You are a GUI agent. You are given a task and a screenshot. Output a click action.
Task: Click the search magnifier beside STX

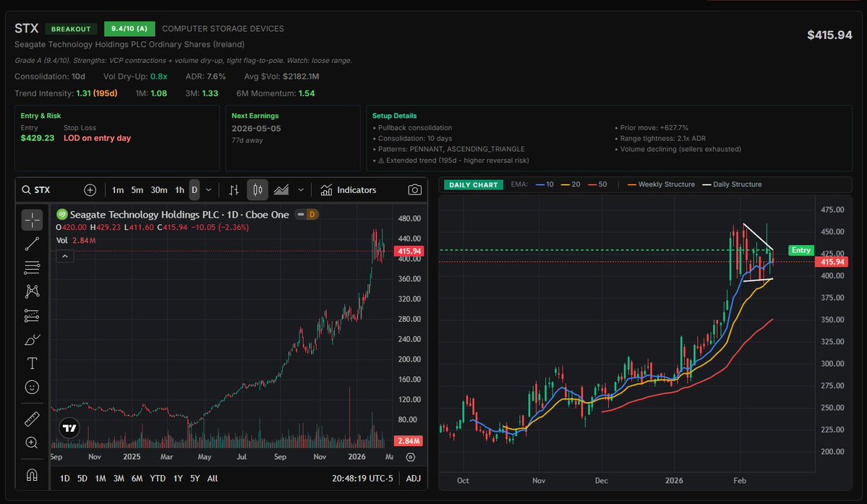26,190
